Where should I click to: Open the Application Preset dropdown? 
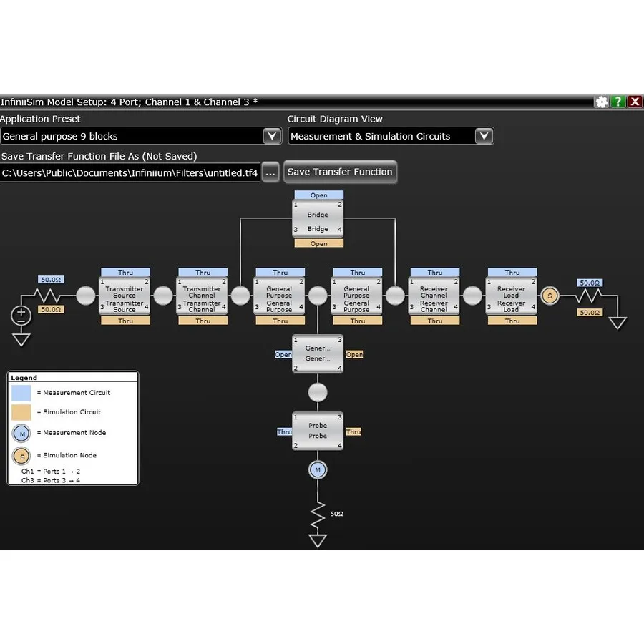[x=271, y=136]
